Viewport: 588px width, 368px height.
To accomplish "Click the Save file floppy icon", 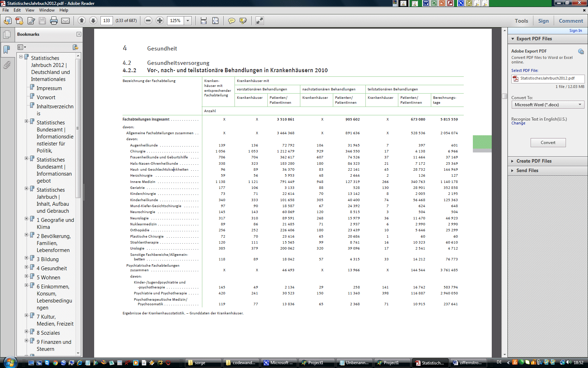I will tap(42, 21).
